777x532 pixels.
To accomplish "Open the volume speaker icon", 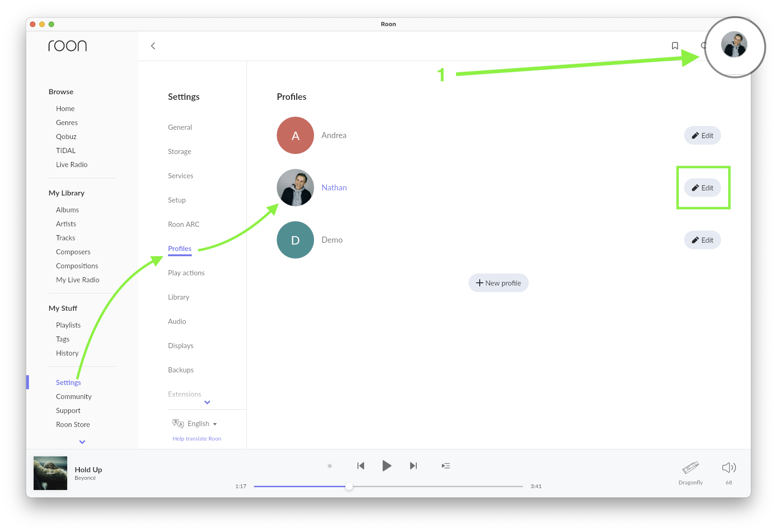I will click(x=729, y=468).
